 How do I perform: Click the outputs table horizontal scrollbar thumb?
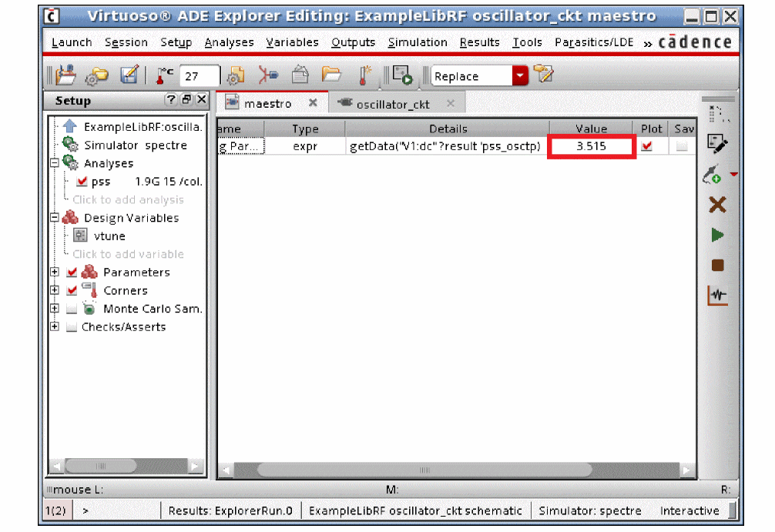point(424,470)
